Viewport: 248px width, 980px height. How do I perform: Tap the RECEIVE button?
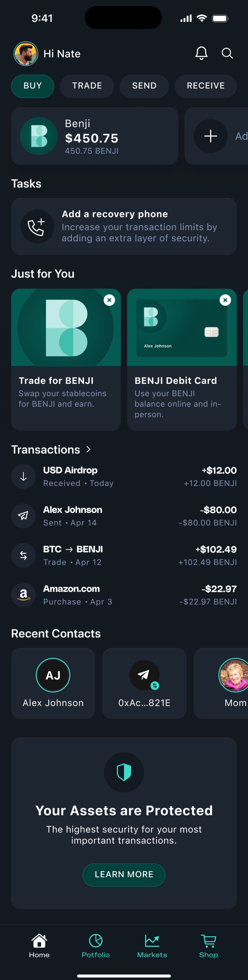click(205, 86)
